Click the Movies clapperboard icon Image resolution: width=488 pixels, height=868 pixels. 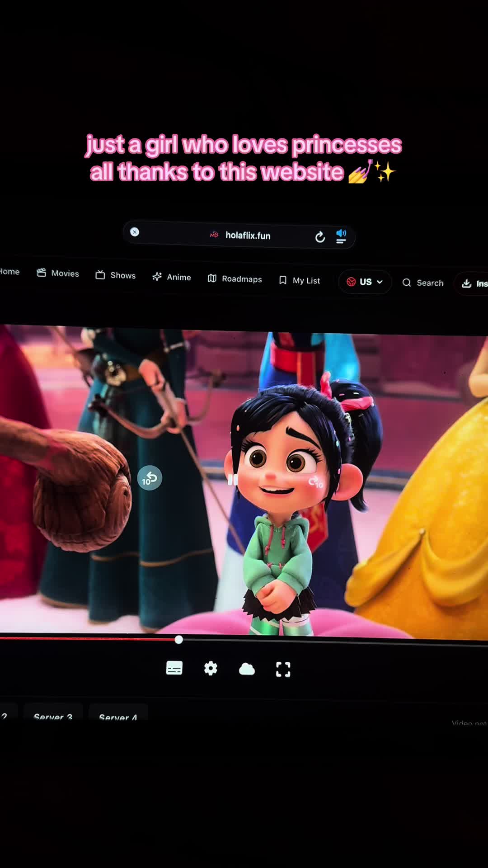pos(42,273)
